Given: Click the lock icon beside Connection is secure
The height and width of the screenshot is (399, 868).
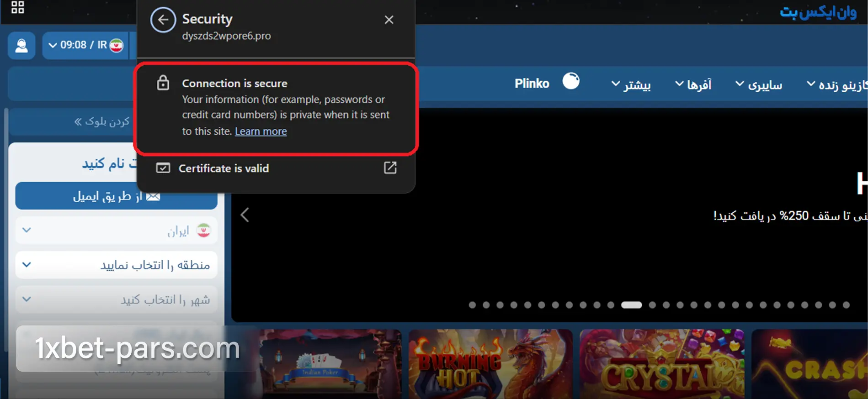Looking at the screenshot, I should pyautogui.click(x=163, y=83).
